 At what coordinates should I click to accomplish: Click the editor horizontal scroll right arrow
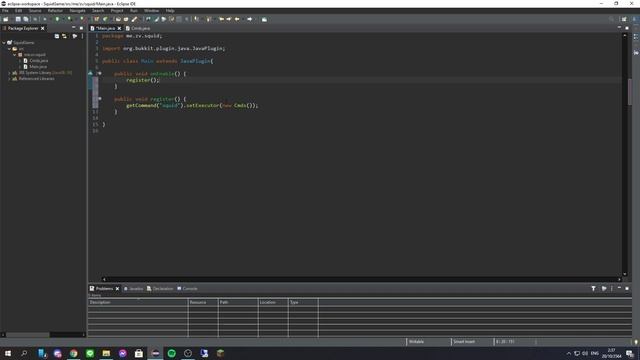[619, 279]
